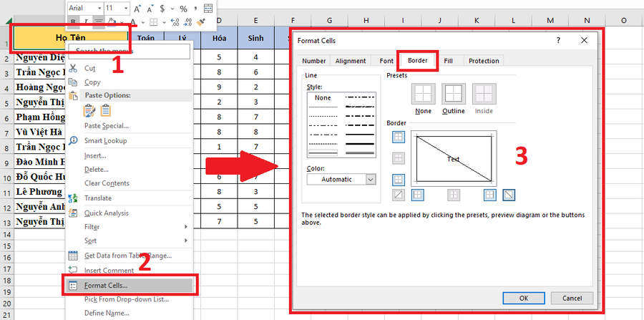
Task: Click the Outline border preset icon
Action: coord(454,94)
